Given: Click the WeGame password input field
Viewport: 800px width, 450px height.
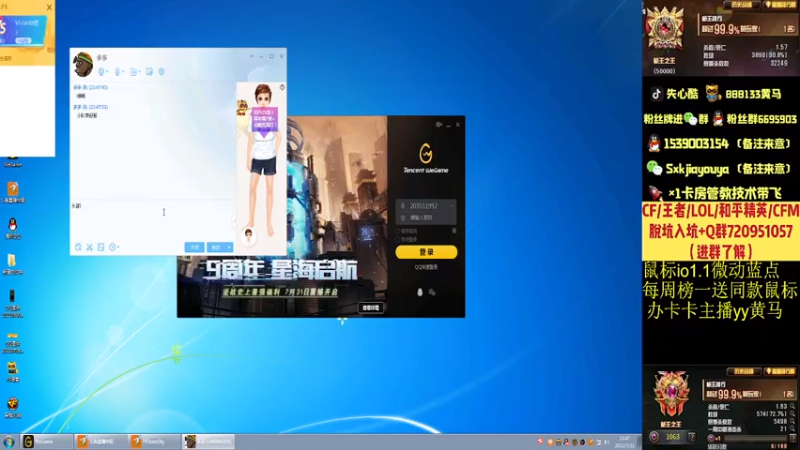Looking at the screenshot, I should [x=426, y=218].
